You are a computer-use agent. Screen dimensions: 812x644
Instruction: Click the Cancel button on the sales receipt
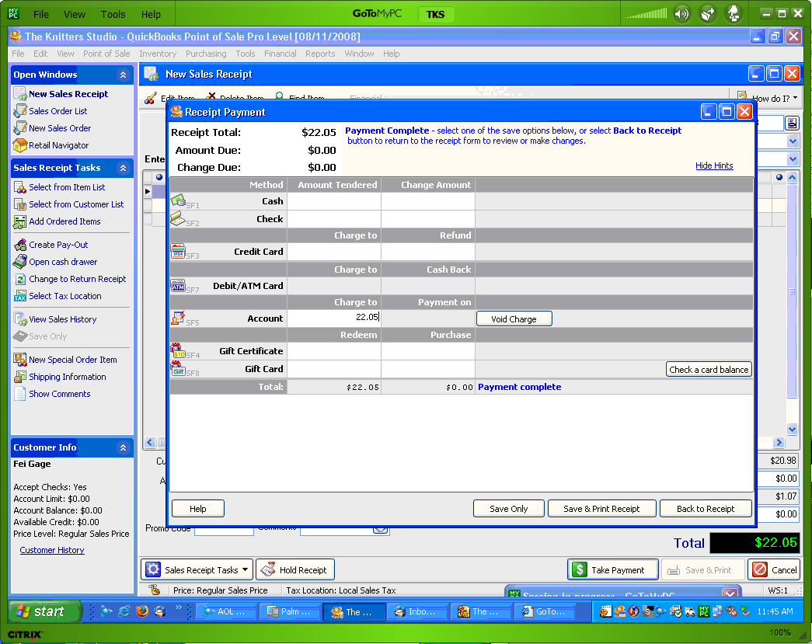[x=775, y=570]
